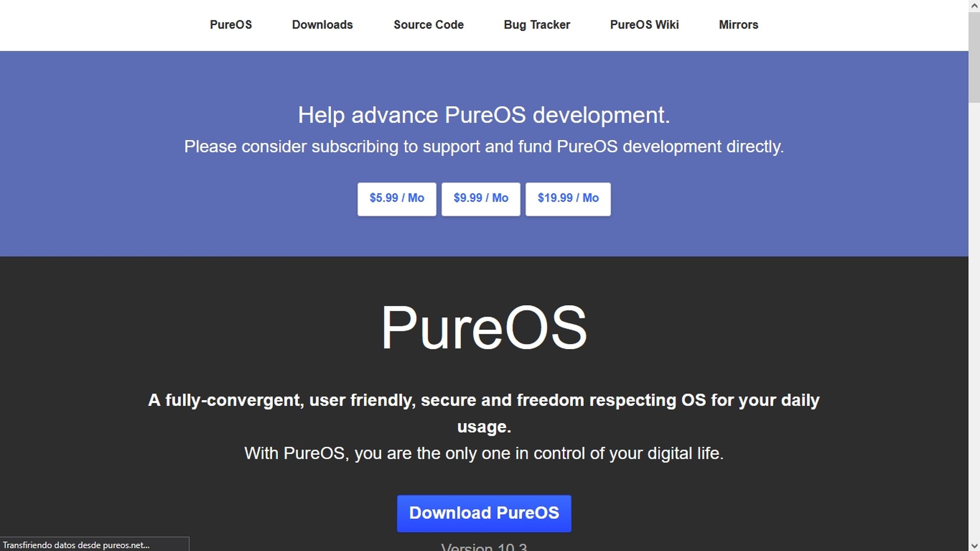Select the $9.99 / Mo subscription
The image size is (980, 551).
point(480,199)
